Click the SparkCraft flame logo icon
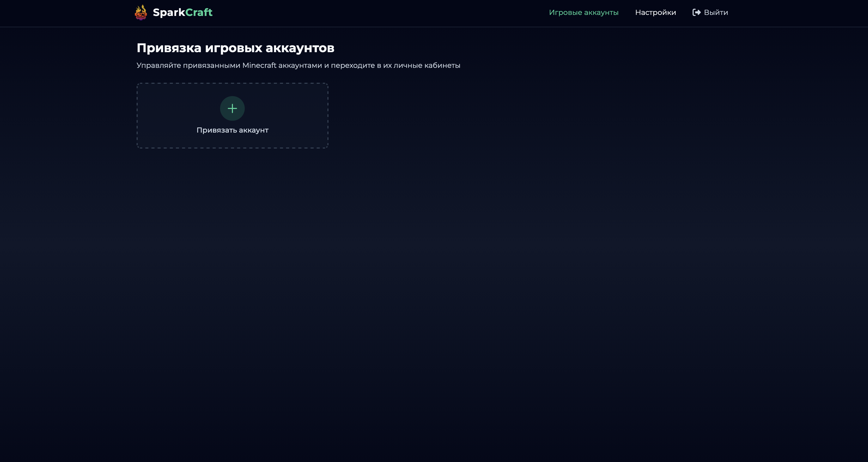Image resolution: width=868 pixels, height=462 pixels. tap(141, 13)
